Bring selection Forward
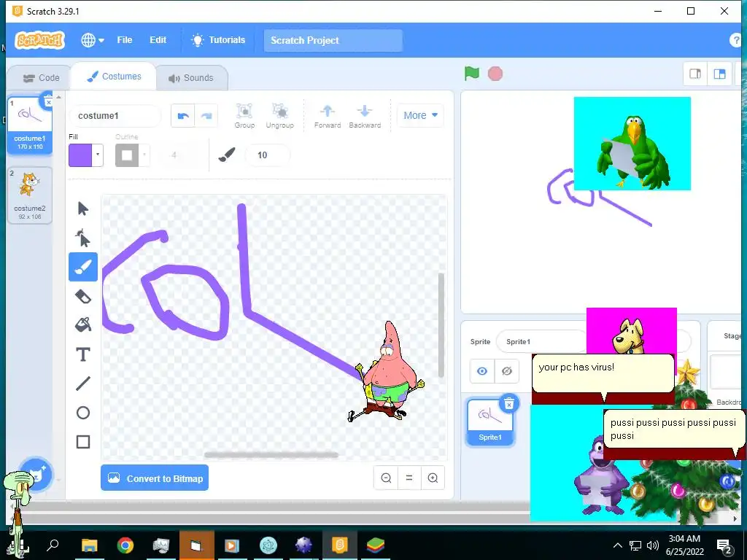 coord(328,116)
